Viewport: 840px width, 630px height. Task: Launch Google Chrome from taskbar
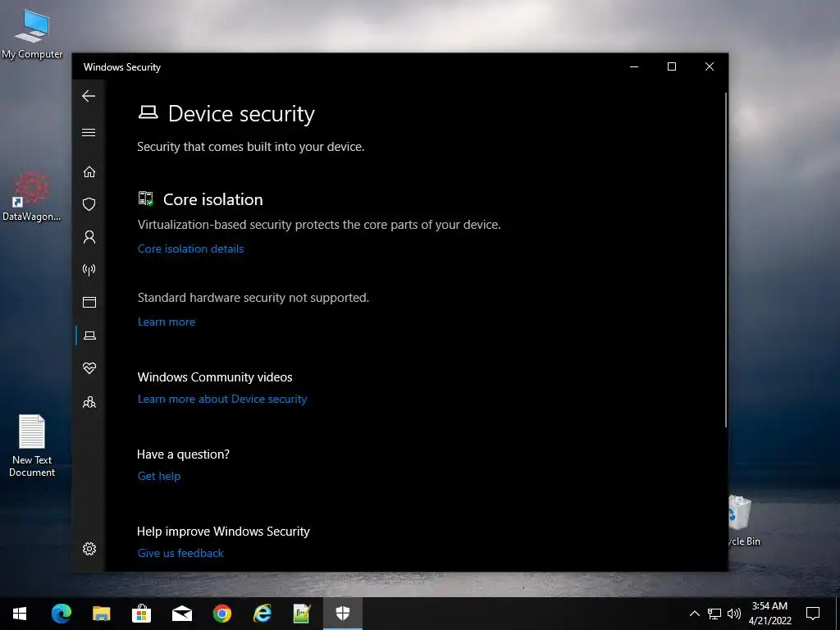tap(221, 614)
